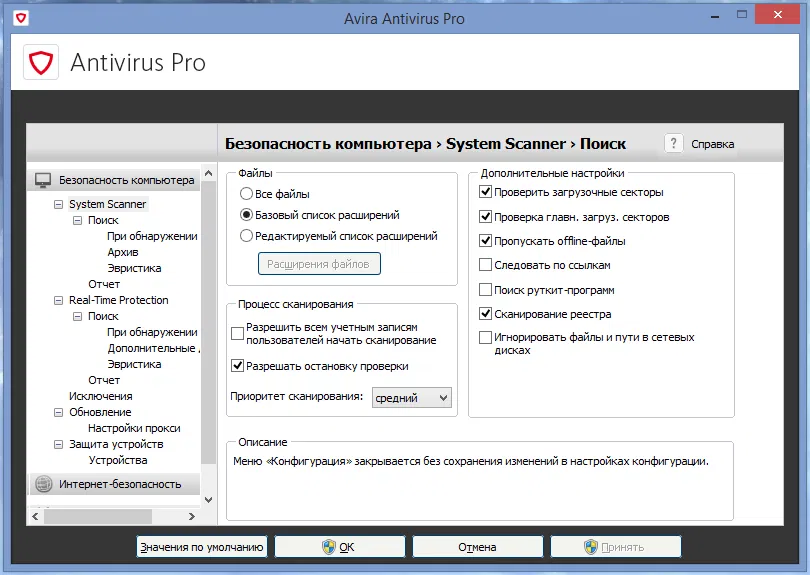Confirm with the OK button

coord(339,547)
